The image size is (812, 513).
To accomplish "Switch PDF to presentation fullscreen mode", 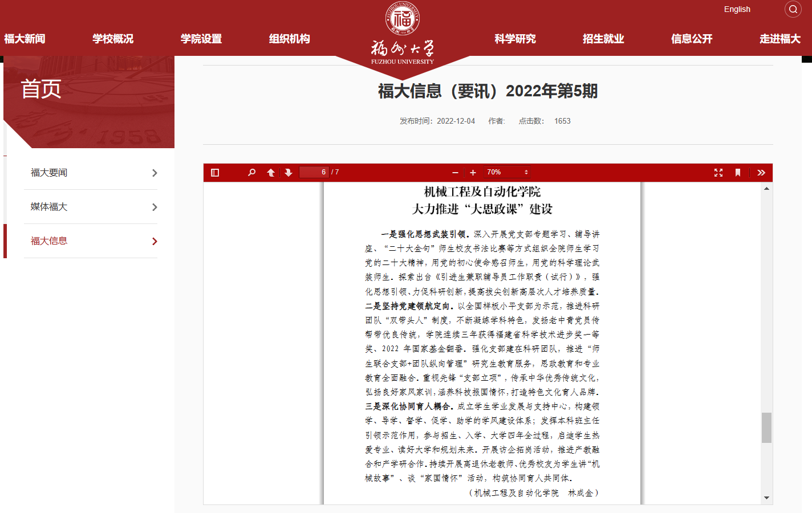I will (x=718, y=173).
